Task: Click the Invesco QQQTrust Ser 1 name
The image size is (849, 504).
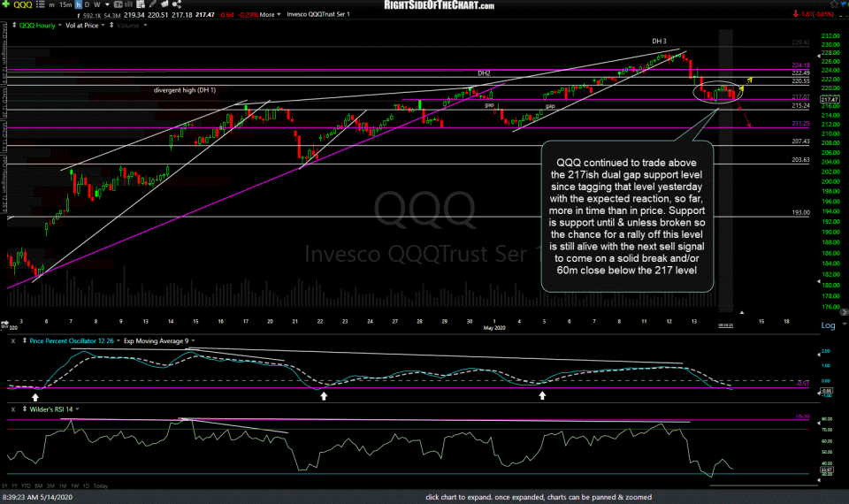Action: click(x=318, y=15)
